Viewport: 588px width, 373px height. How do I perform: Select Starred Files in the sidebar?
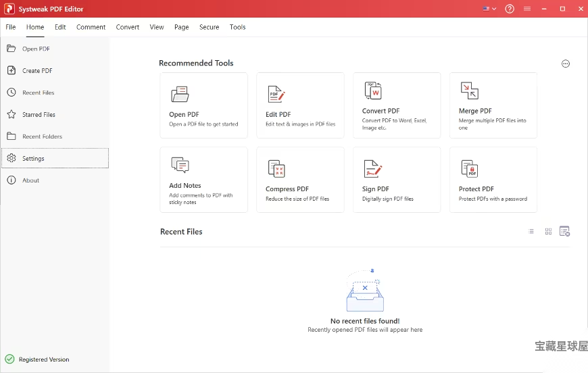[x=39, y=114]
